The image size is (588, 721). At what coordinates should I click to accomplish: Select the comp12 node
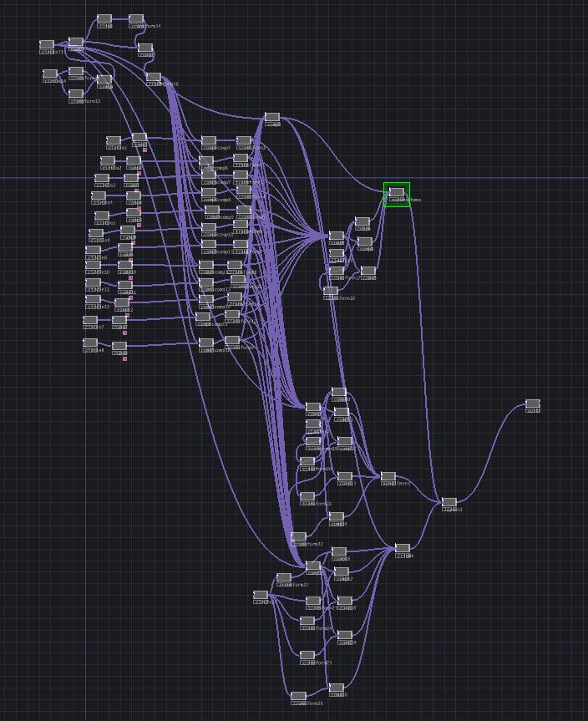click(206, 264)
